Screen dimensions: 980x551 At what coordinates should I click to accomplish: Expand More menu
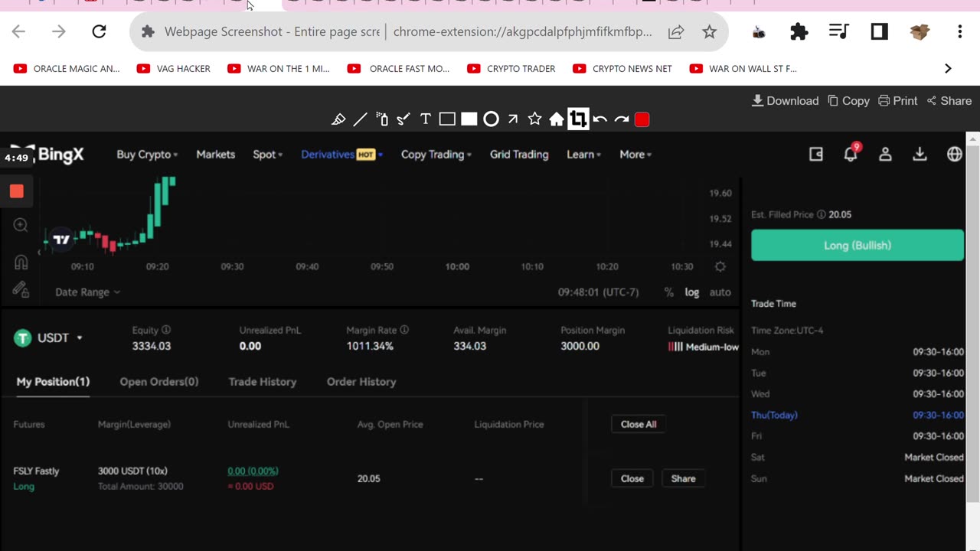(x=635, y=155)
